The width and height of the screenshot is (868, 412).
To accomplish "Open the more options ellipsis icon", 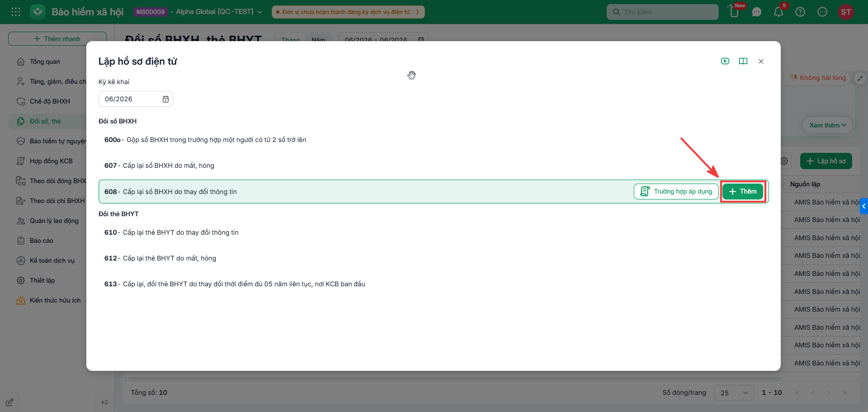I will (x=822, y=12).
